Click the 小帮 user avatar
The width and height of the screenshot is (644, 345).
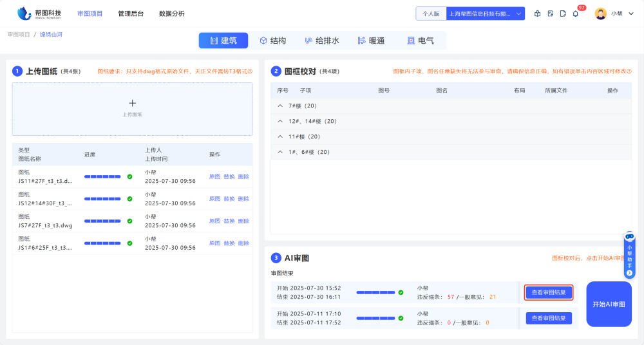(600, 14)
